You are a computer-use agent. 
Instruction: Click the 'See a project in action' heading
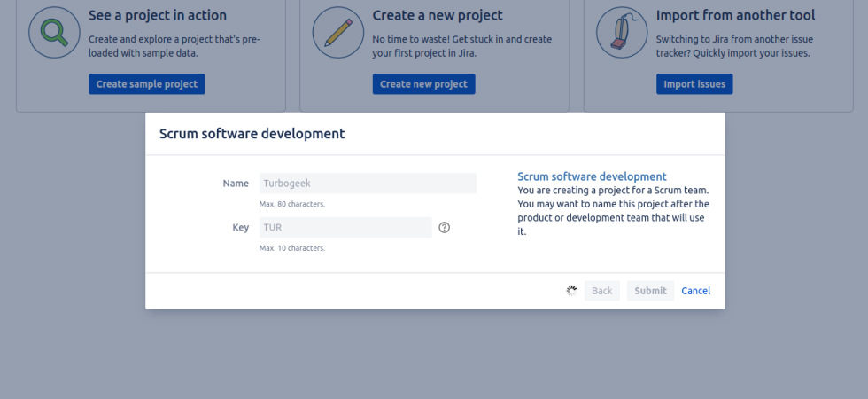click(158, 16)
